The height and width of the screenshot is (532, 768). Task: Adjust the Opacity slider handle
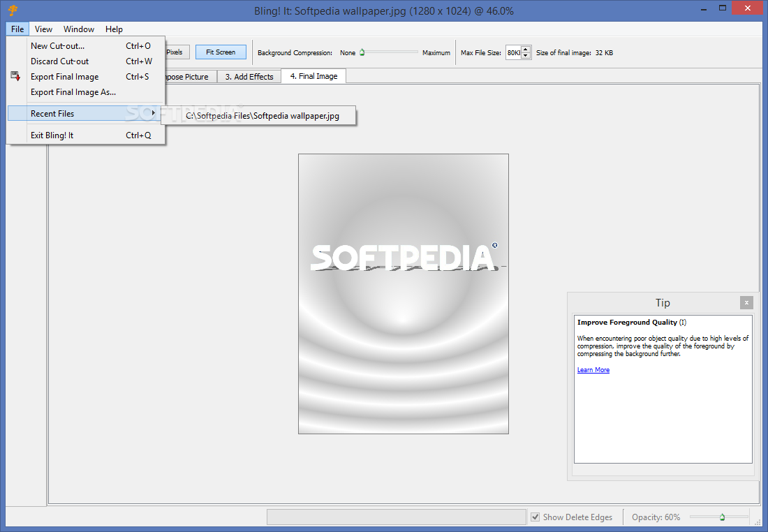pos(722,517)
